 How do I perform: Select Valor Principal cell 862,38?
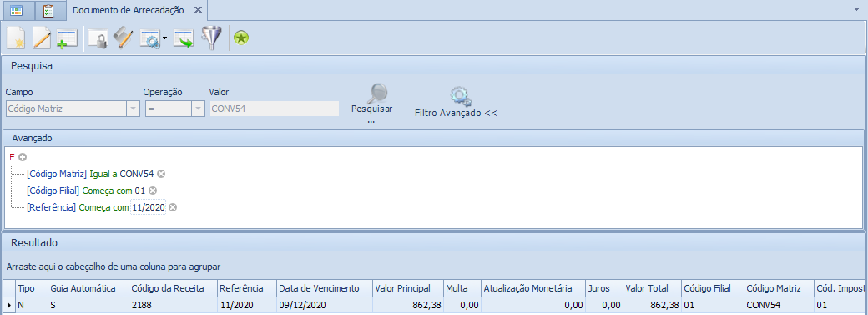[408, 305]
